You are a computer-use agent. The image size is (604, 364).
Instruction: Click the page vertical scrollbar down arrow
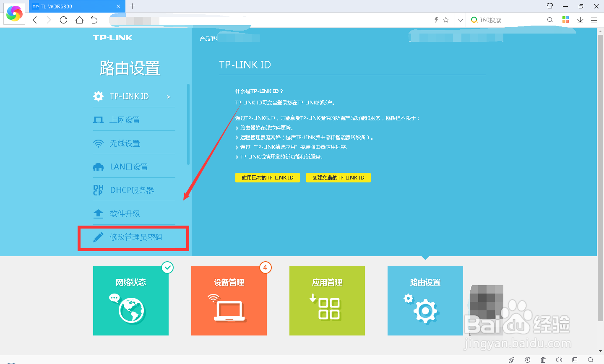coord(600,352)
